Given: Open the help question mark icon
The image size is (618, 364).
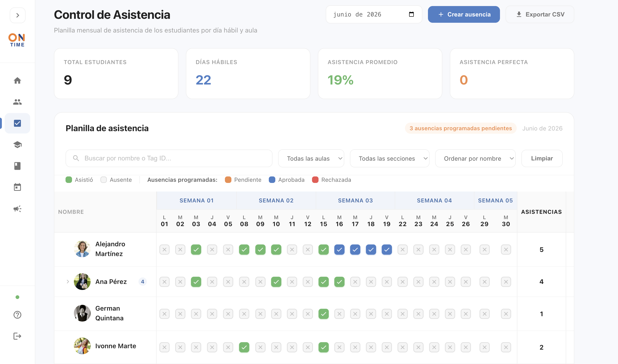Looking at the screenshot, I should (17, 315).
